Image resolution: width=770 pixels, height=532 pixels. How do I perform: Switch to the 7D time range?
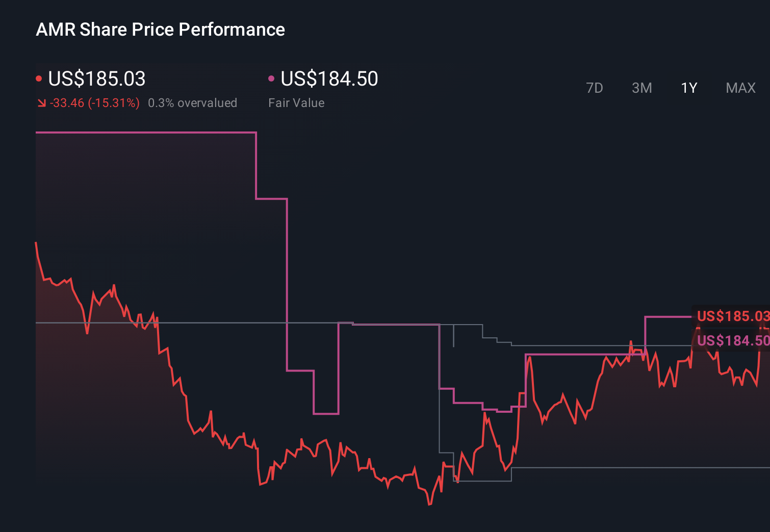coord(595,88)
